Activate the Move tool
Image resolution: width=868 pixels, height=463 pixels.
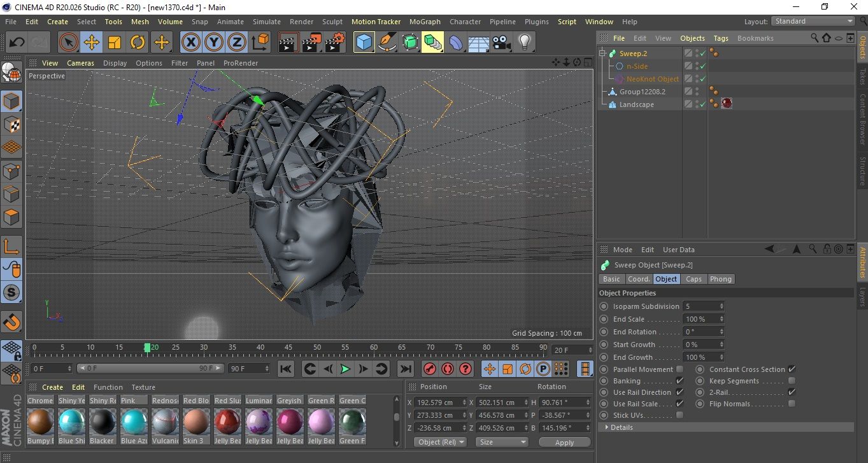click(92, 43)
